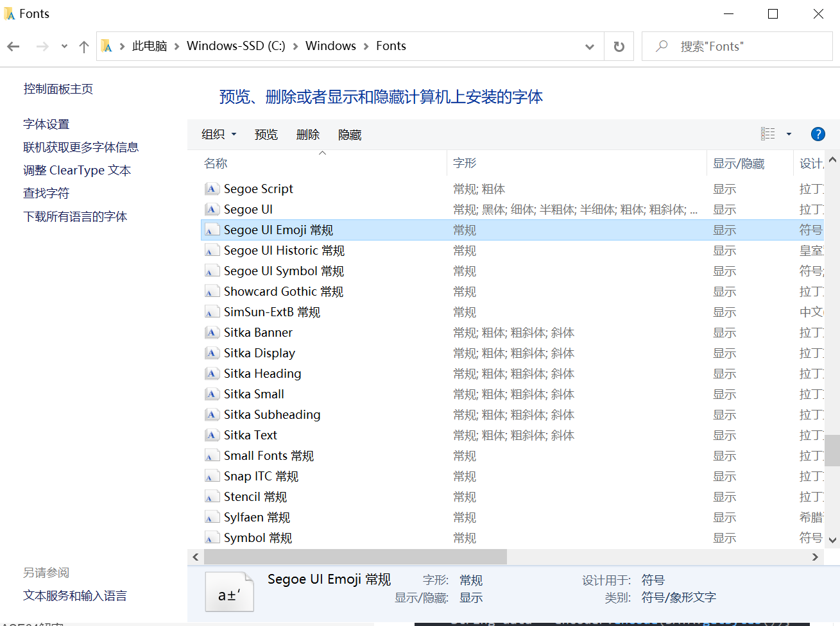Select 隐藏 on the toolbar
This screenshot has height=626, width=840.
349,134
